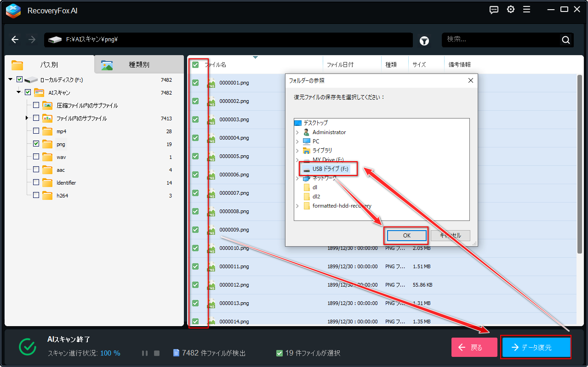Click the search magnifier icon
The image size is (588, 367).
click(565, 40)
